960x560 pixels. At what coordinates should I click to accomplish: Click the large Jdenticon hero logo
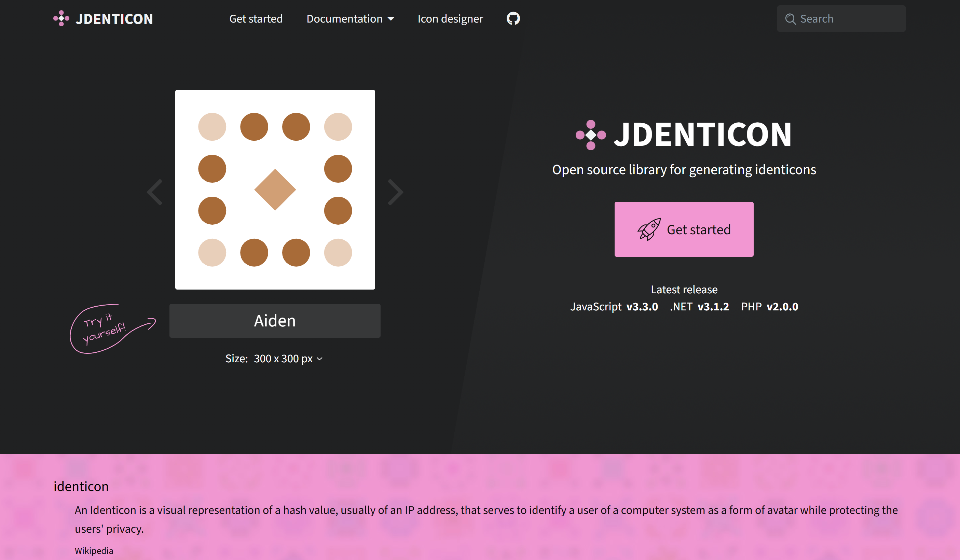684,135
